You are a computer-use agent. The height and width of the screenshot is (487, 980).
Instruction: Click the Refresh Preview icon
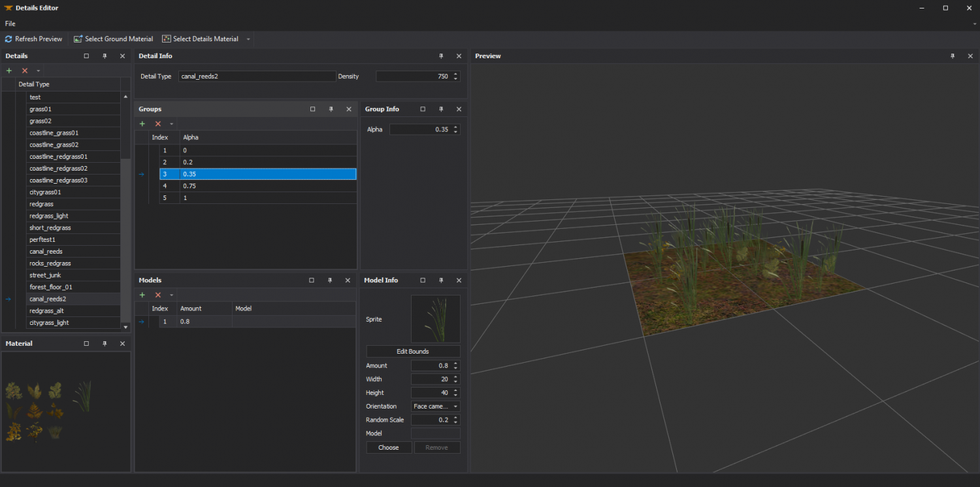pyautogui.click(x=8, y=39)
